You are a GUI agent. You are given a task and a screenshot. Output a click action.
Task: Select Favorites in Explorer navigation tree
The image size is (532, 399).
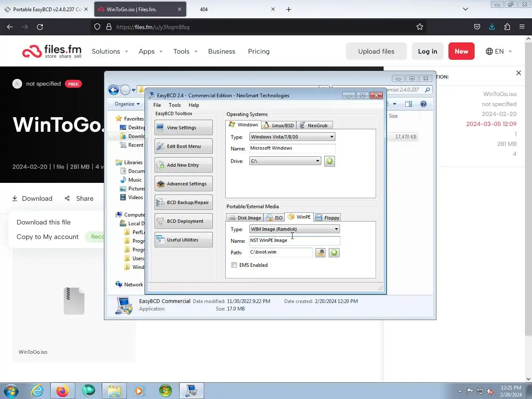[134, 119]
